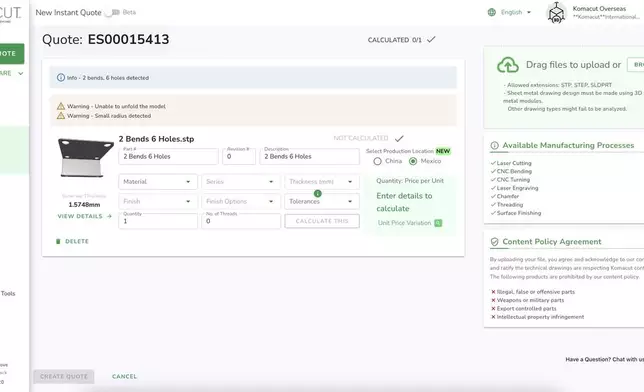Open the Material dropdown
This screenshot has width=644, height=392.
[x=158, y=182]
